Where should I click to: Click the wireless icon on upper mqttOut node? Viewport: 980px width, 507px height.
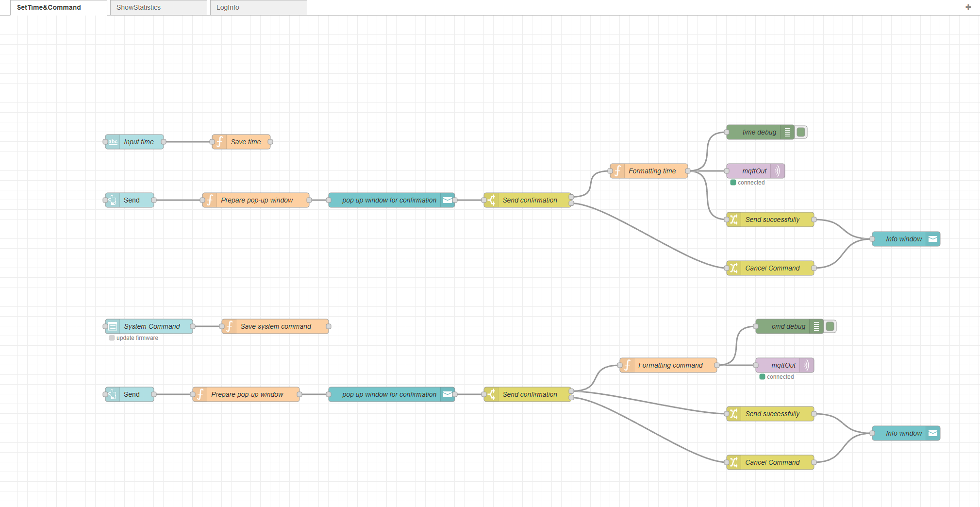[778, 171]
